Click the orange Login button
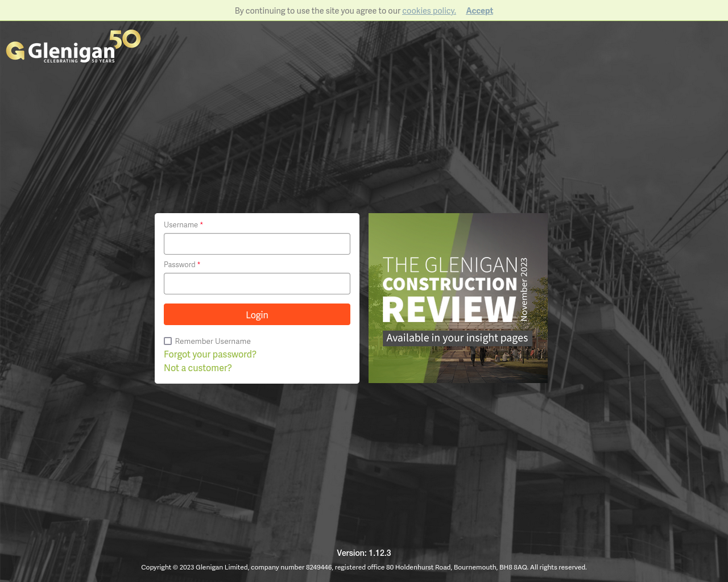The height and width of the screenshot is (582, 728). click(x=257, y=314)
